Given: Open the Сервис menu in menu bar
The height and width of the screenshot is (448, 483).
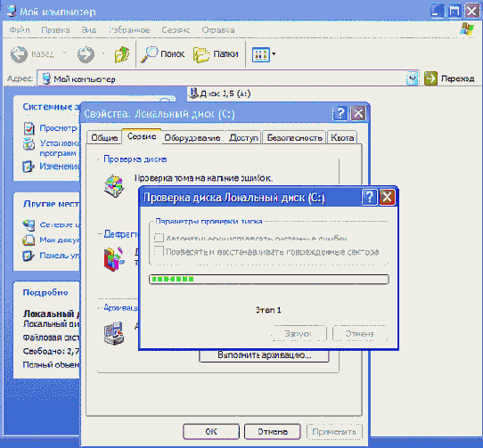Looking at the screenshot, I should point(176,30).
